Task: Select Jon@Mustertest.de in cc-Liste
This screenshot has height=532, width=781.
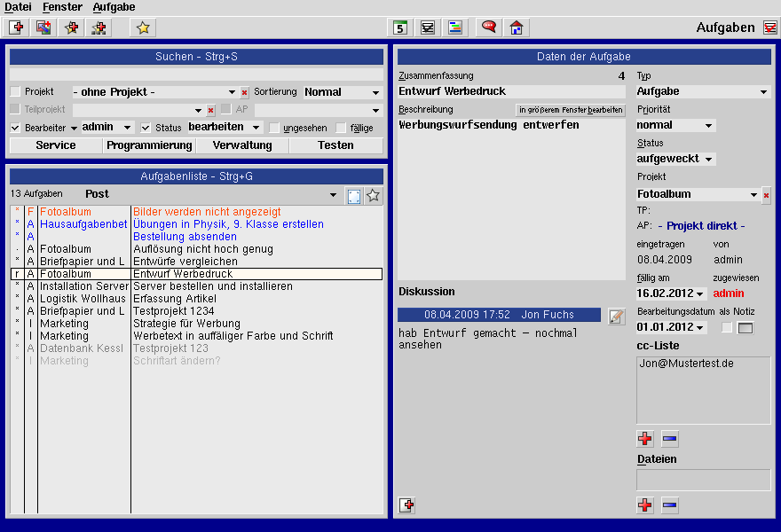Action: tap(686, 364)
